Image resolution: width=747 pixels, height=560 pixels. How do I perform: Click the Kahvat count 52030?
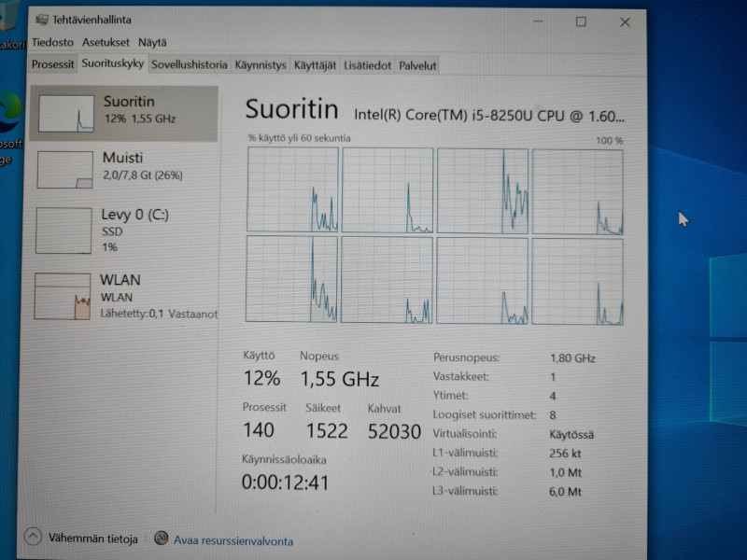click(394, 431)
